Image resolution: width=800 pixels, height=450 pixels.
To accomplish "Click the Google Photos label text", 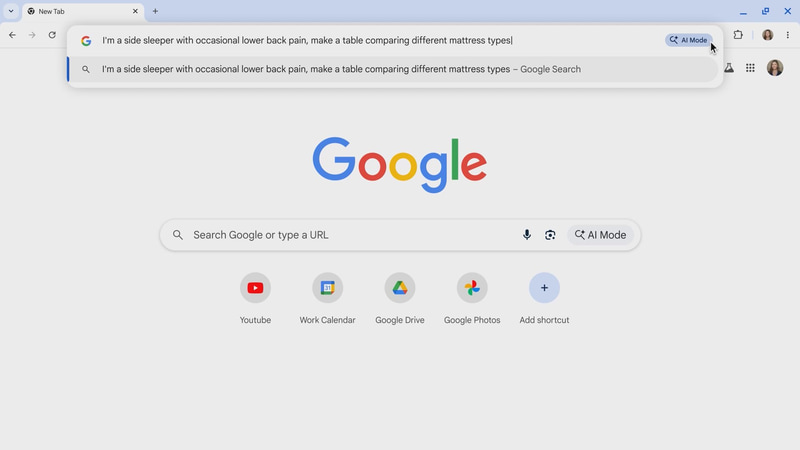I will point(472,320).
